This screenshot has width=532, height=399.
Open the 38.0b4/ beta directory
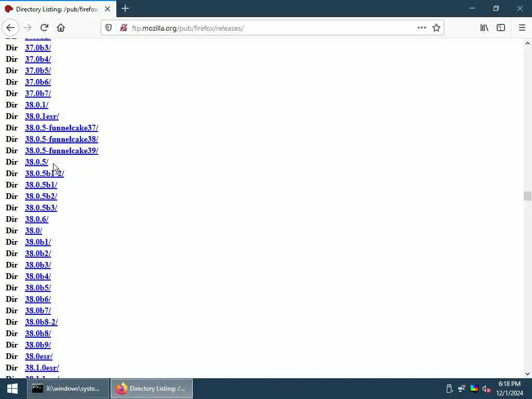(38, 276)
